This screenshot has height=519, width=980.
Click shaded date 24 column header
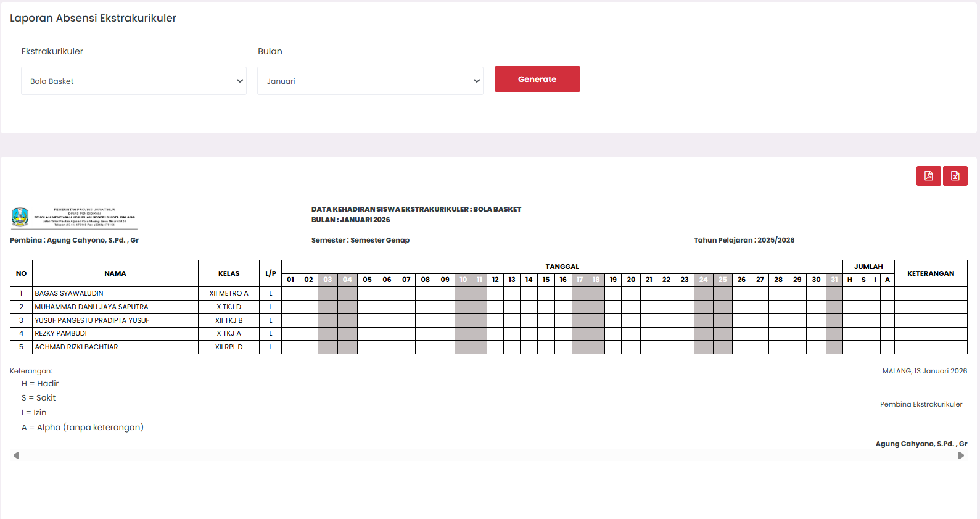point(703,280)
